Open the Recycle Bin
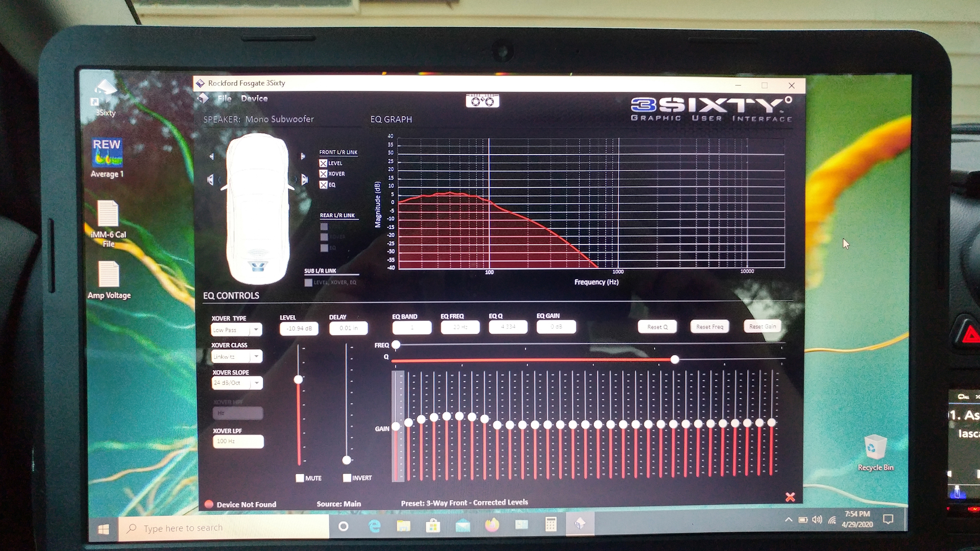Screen dimensions: 980x551 (x=875, y=453)
